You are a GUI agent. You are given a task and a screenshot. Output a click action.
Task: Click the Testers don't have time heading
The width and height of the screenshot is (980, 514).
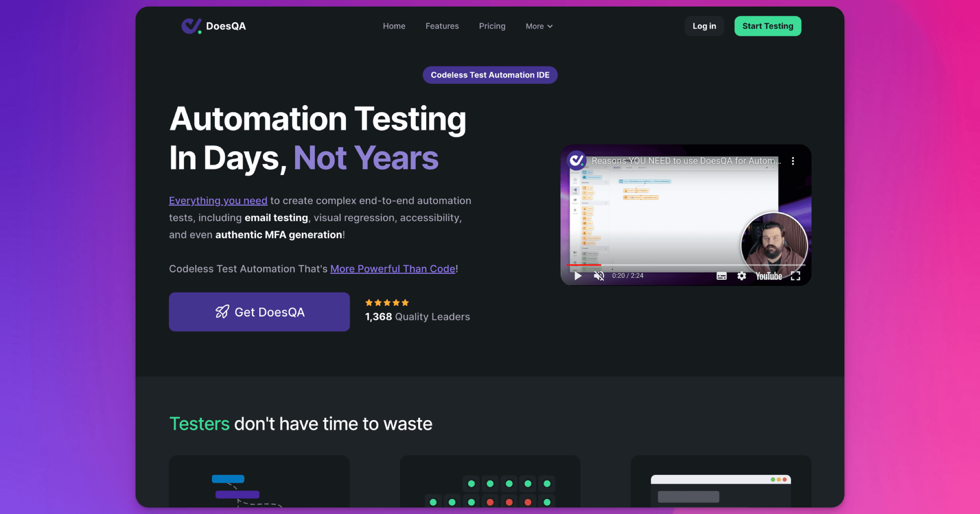click(x=301, y=424)
